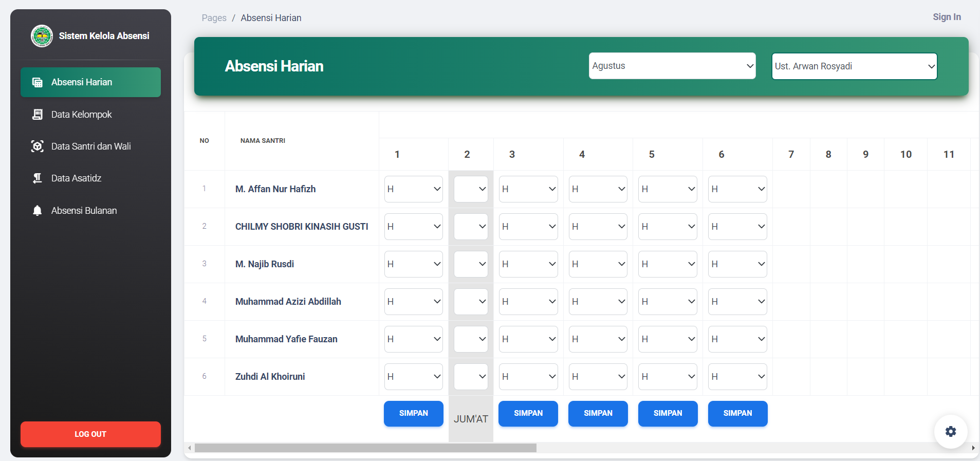Screen dimensions: 980x461
Task: Click the Sign In link
Action: click(947, 17)
